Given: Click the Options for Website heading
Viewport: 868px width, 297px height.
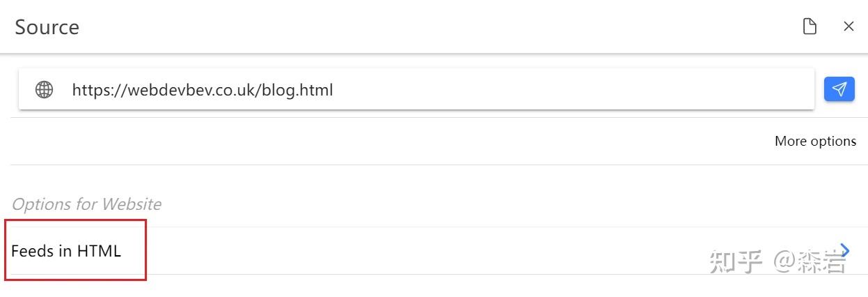Looking at the screenshot, I should 86,204.
